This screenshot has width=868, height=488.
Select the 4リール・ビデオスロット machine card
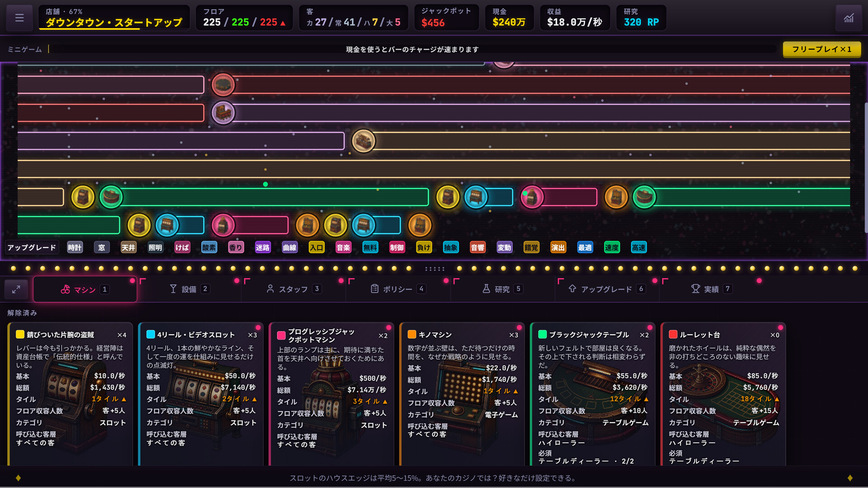(x=201, y=394)
